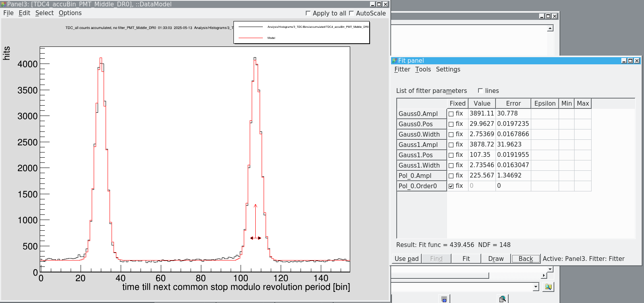Enable the AutoScale checkbox
644x303 pixels.
(351, 13)
